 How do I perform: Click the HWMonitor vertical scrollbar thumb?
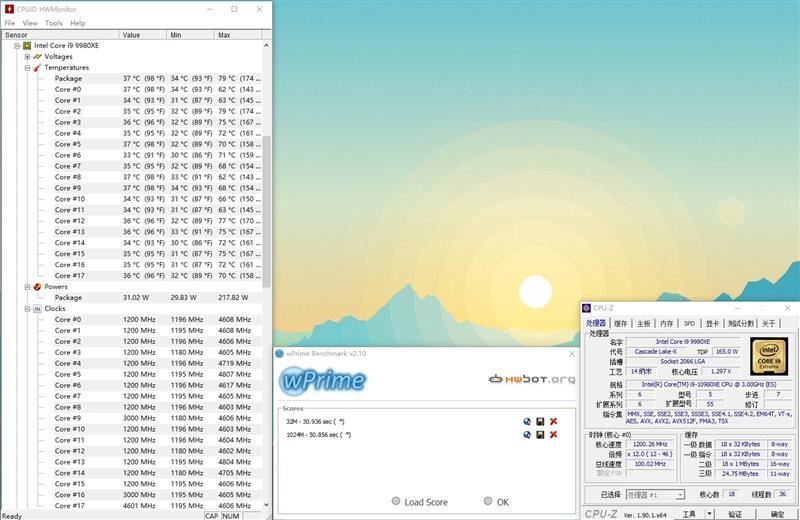pos(266,211)
